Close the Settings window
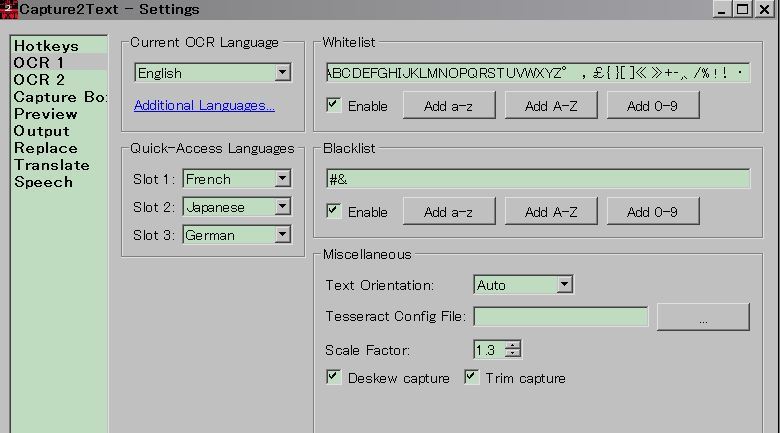The width and height of the screenshot is (780, 433). pyautogui.click(x=765, y=9)
